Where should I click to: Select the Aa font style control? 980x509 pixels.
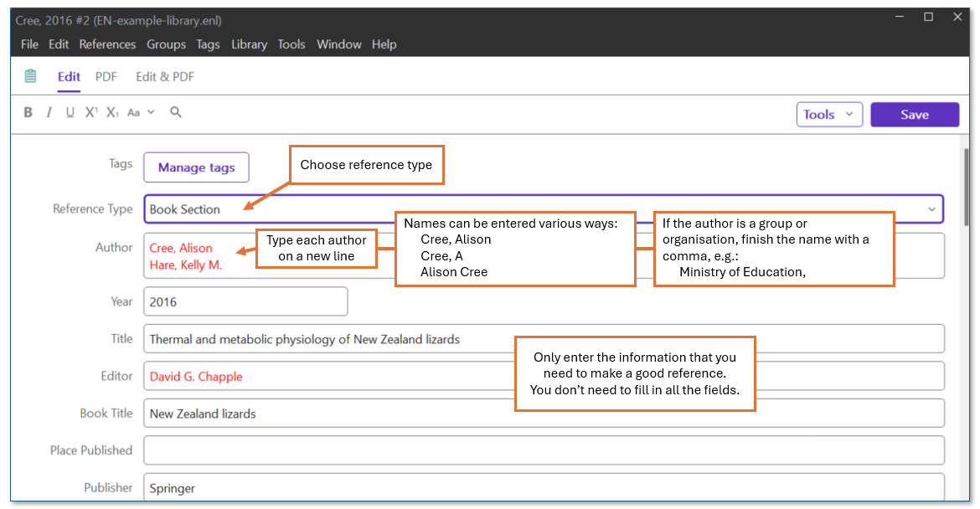[x=134, y=111]
